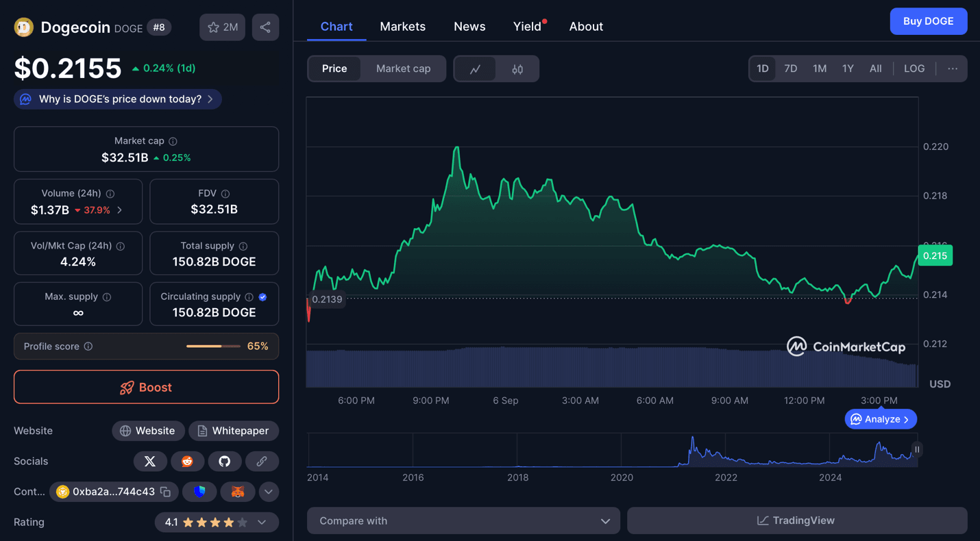Expand Volume (24h) details chevron
Screen dimensions: 980x541
coord(120,210)
